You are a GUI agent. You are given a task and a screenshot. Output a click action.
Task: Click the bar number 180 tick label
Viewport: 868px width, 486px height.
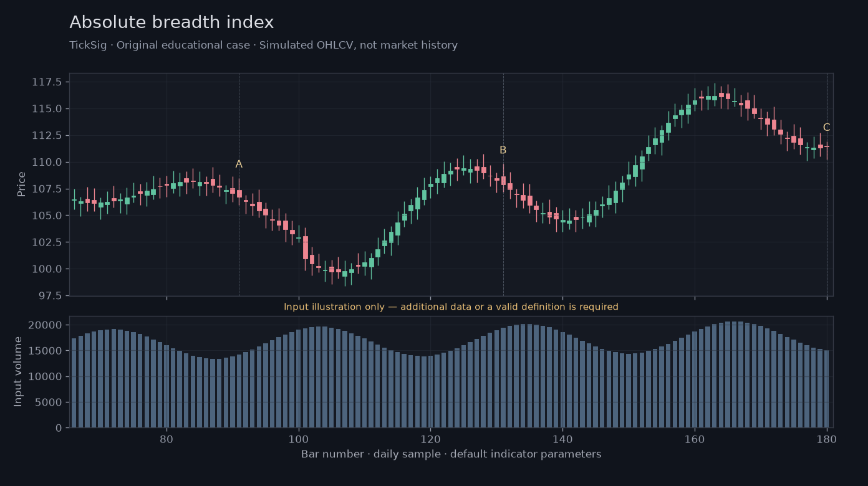(827, 439)
